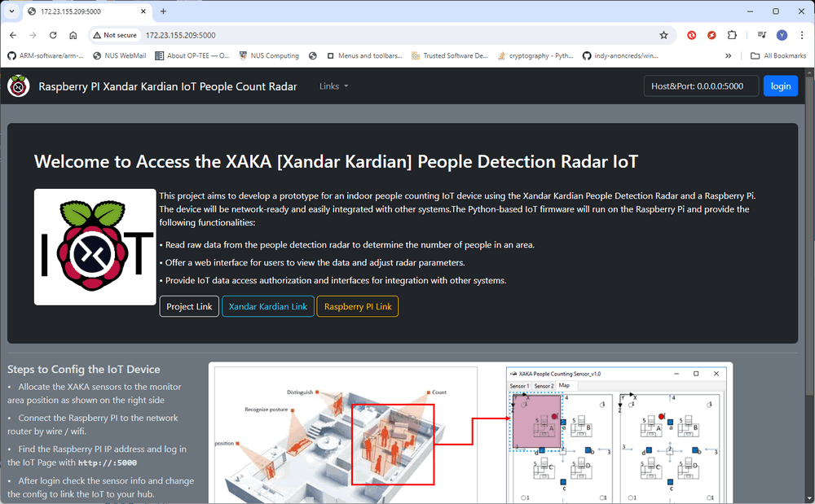Click the page scrollbar down arrow
This screenshot has width=815, height=504.
[810, 499]
